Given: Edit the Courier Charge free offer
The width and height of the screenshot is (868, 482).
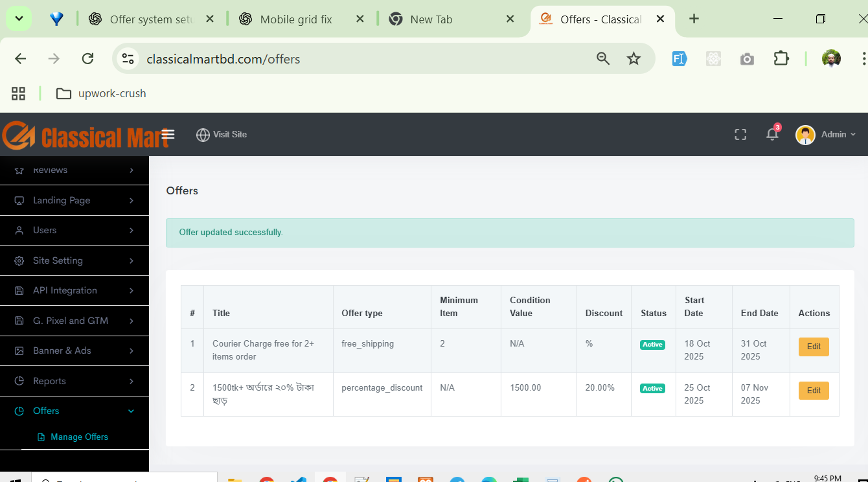Looking at the screenshot, I should pyautogui.click(x=814, y=347).
